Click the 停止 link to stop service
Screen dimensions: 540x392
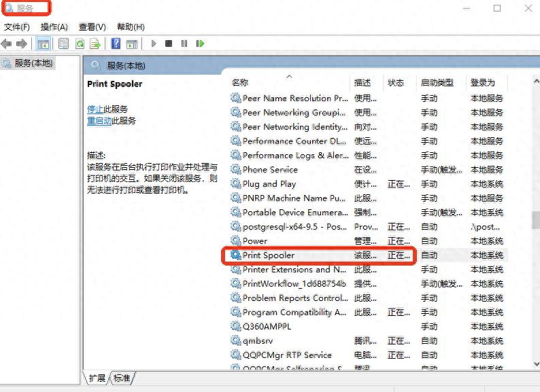point(95,109)
